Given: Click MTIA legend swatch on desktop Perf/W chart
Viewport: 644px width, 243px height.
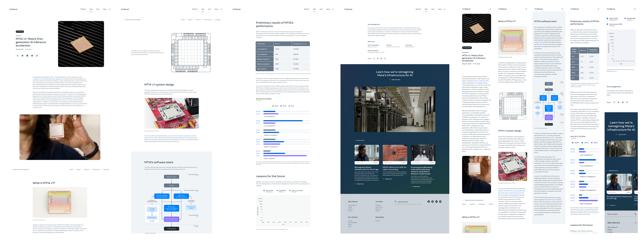Looking at the screenshot, I should coord(281,106).
